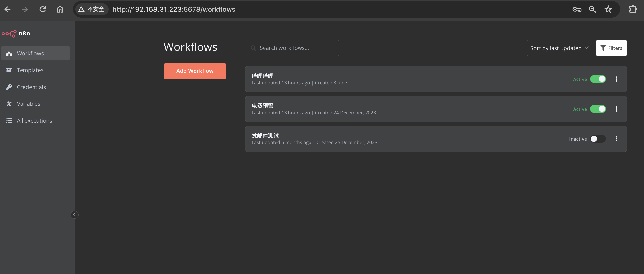Viewport: 644px width, 274px height.
Task: Deactivate the 哔哩哔哩 workflow toggle
Action: click(598, 79)
